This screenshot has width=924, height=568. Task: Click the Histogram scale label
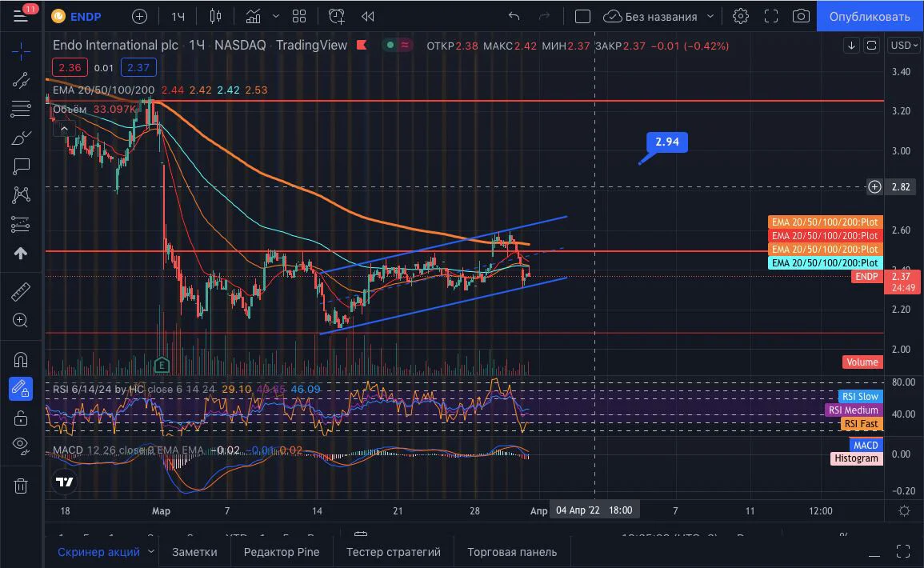click(x=856, y=458)
